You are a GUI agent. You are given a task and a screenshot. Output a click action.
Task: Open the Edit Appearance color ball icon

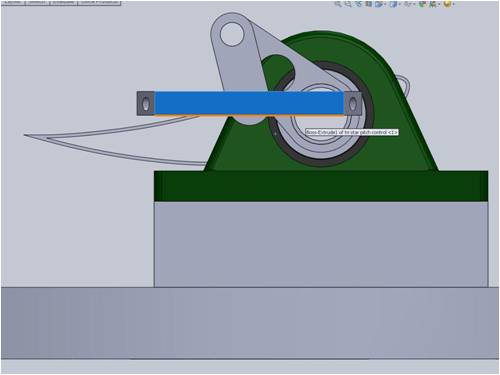pos(422,4)
